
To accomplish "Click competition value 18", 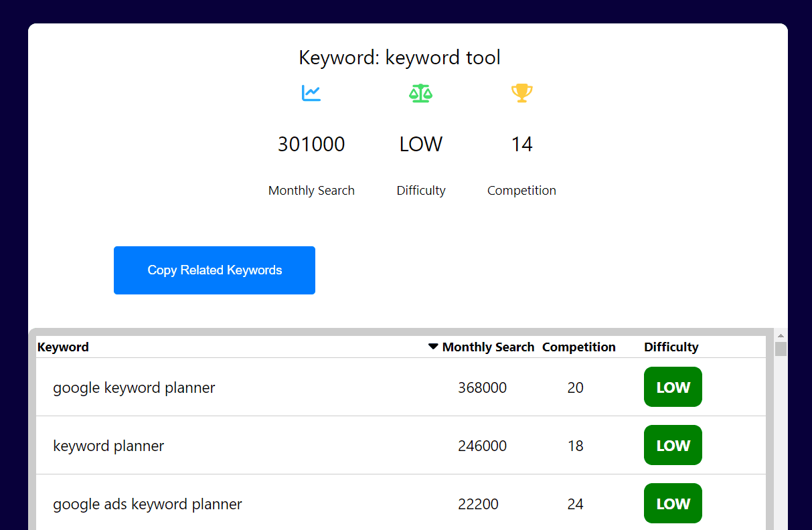I will click(576, 446).
